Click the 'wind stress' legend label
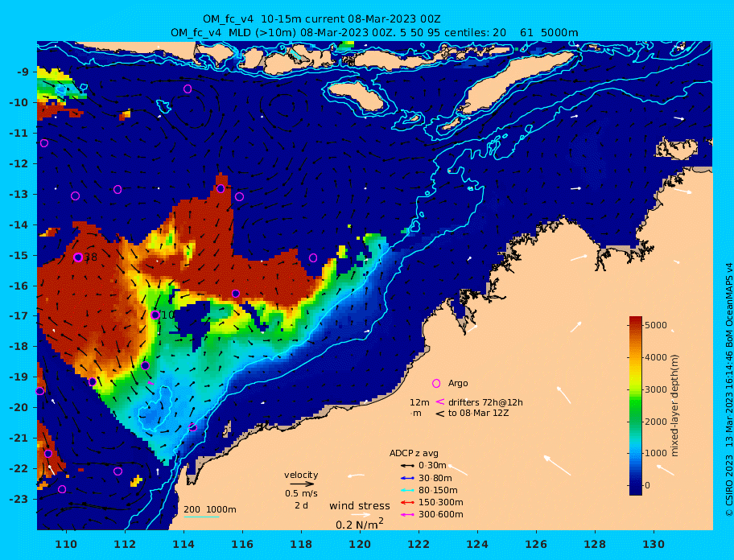The width and height of the screenshot is (734, 560). tap(360, 506)
